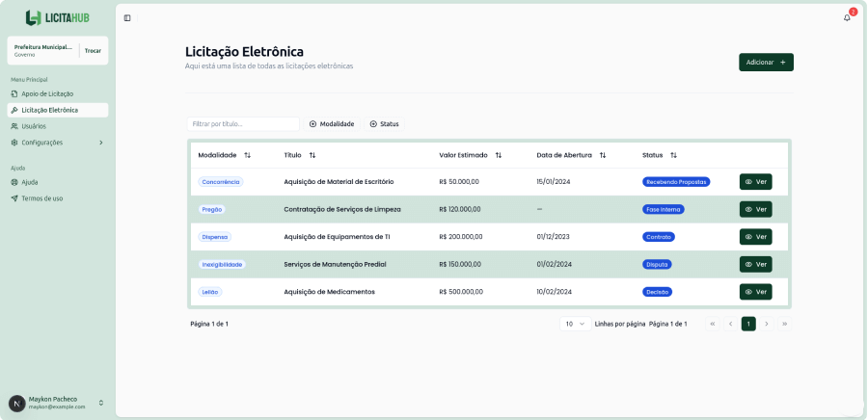This screenshot has height=420, width=868.
Task: Open the rows per page dropdown
Action: (x=576, y=324)
